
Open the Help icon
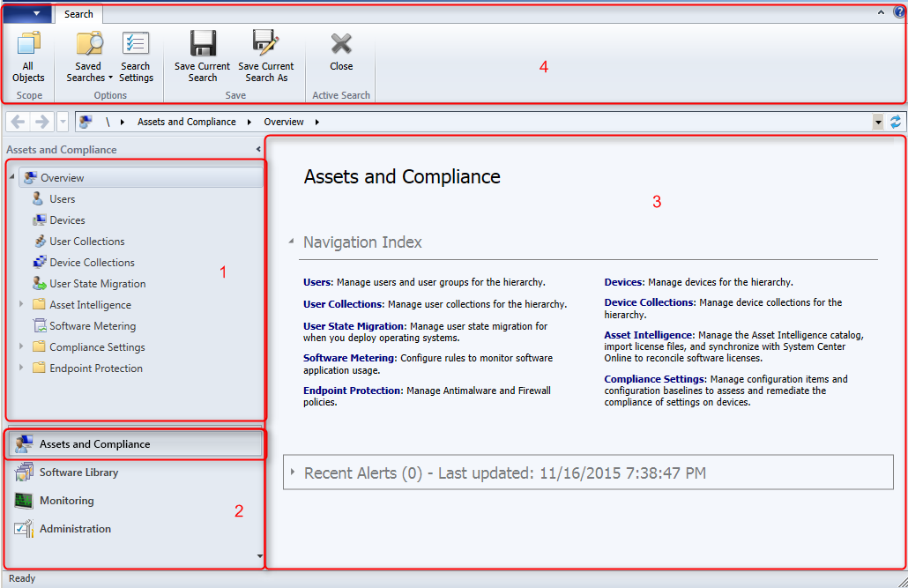[900, 12]
